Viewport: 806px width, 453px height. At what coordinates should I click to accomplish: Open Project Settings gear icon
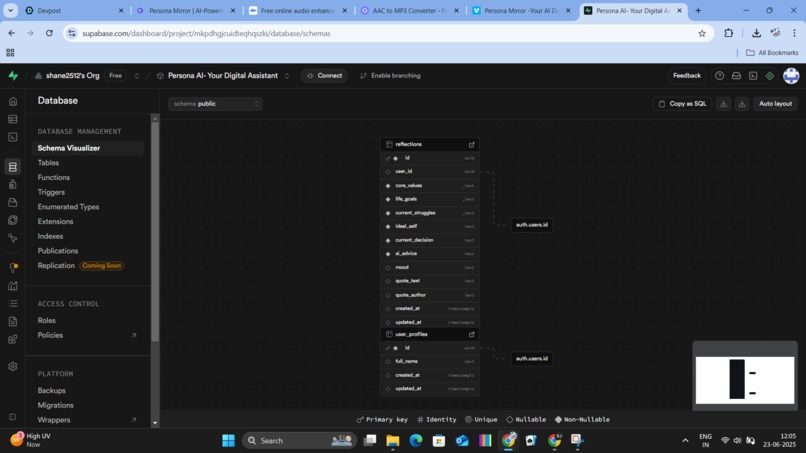[x=13, y=367]
